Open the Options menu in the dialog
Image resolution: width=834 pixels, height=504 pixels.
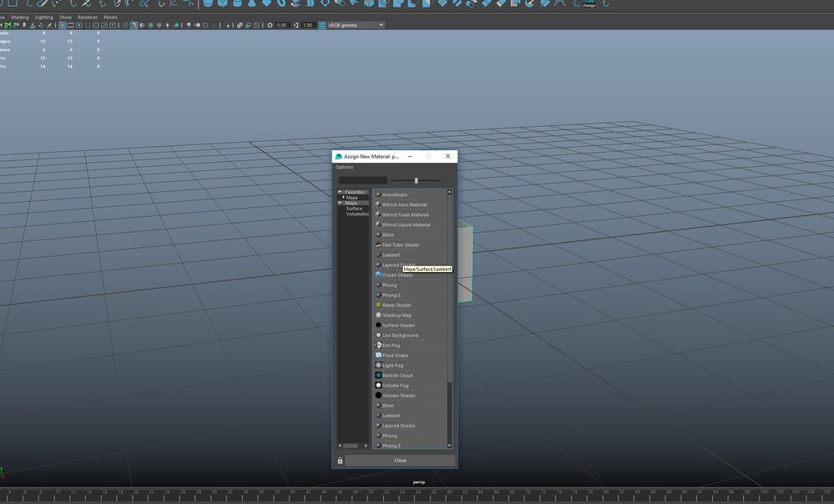point(344,167)
